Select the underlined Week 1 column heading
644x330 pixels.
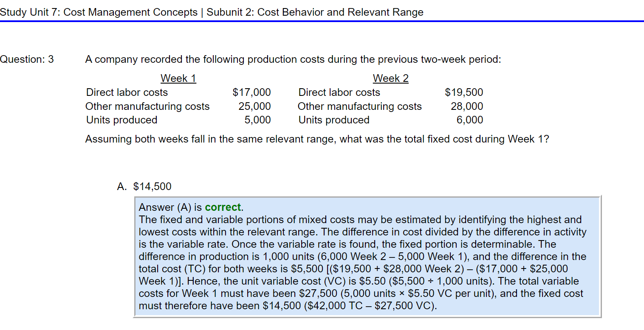[178, 78]
